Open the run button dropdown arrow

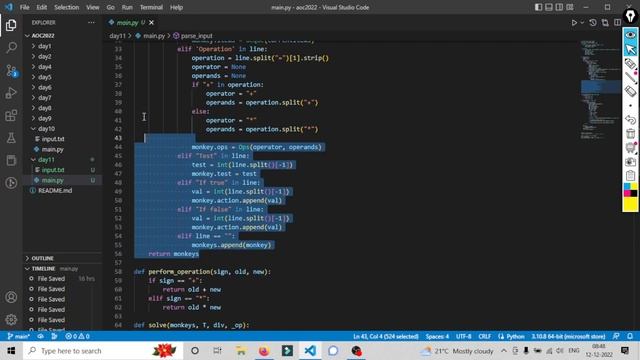(582, 23)
